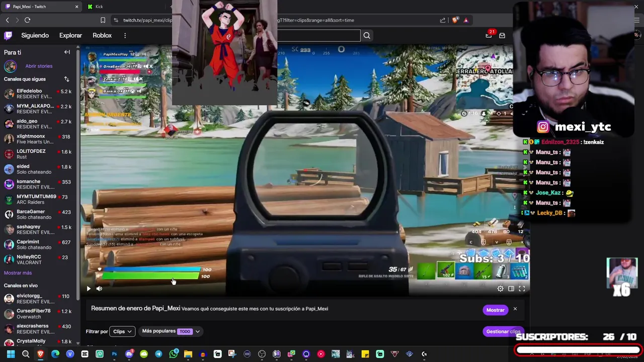
Task: Open Telegram from taskbar
Action: 158,354
